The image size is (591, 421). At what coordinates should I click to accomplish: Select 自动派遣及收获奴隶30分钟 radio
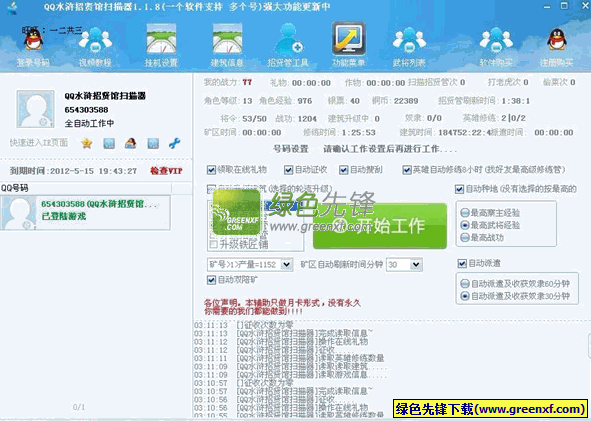(x=465, y=296)
